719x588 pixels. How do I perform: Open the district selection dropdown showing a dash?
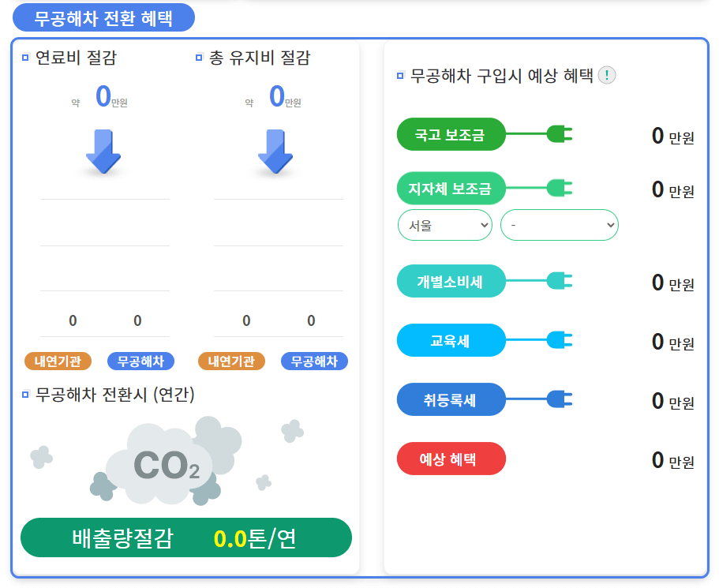pyautogui.click(x=559, y=225)
